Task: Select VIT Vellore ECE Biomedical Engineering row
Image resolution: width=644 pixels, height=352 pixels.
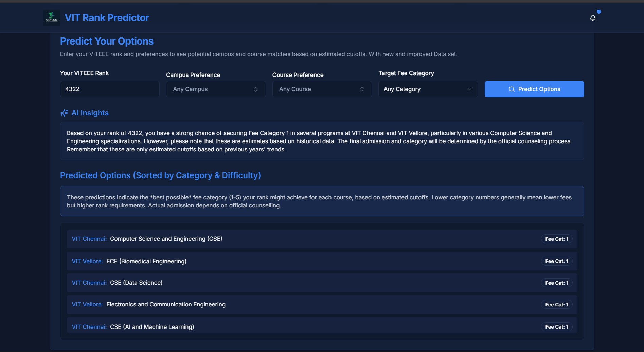Action: (321, 261)
